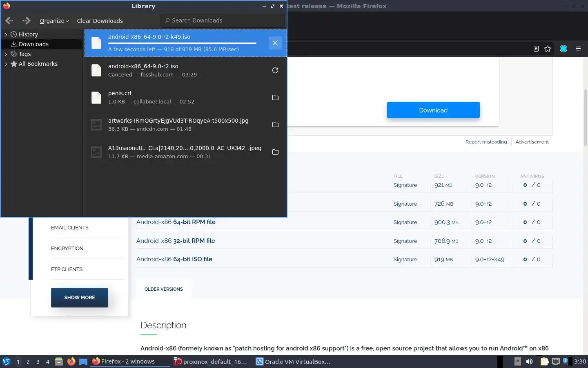The width and height of the screenshot is (588, 368).
Task: Open Android-x86 64-bit ISO file link
Action: pos(174,259)
